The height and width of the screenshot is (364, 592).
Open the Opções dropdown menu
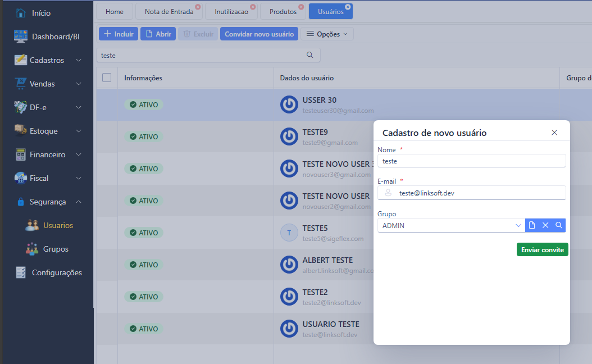tap(327, 34)
